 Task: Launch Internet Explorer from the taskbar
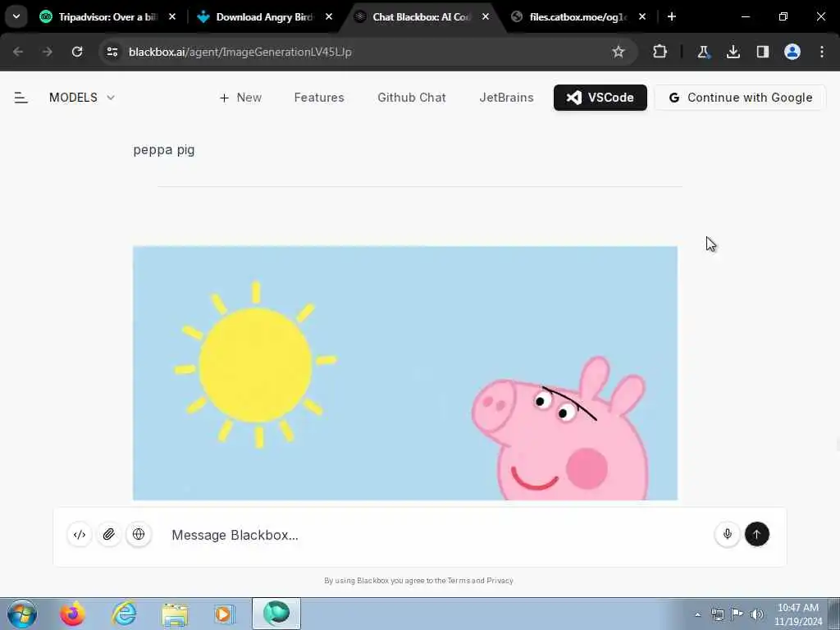[x=124, y=614]
